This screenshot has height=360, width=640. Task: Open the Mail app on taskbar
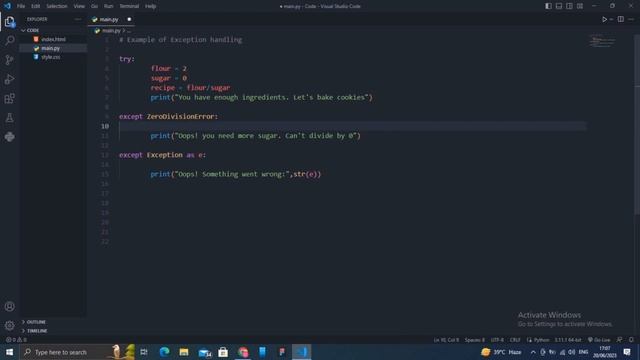[204, 352]
